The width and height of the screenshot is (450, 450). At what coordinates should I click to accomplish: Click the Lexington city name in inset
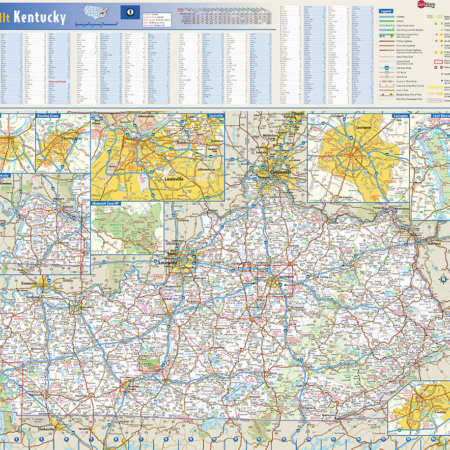click(x=363, y=127)
